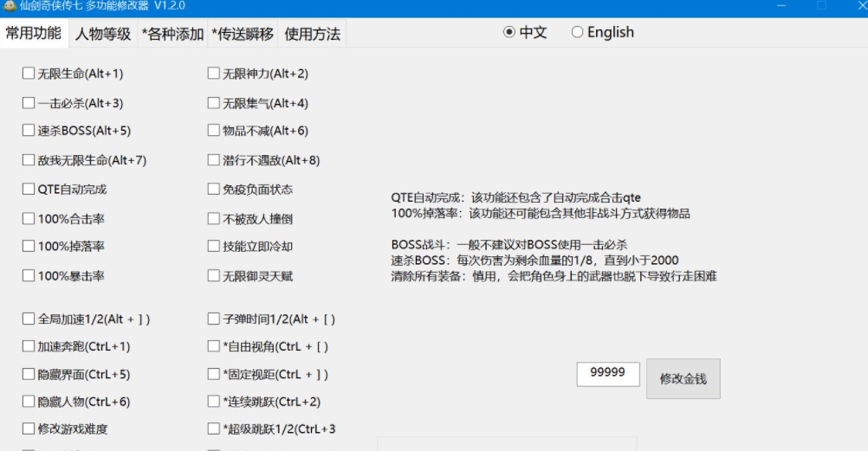This screenshot has height=451, width=868.
Task: Enable 全局加速1/2 checkbox
Action: pyautogui.click(x=29, y=319)
